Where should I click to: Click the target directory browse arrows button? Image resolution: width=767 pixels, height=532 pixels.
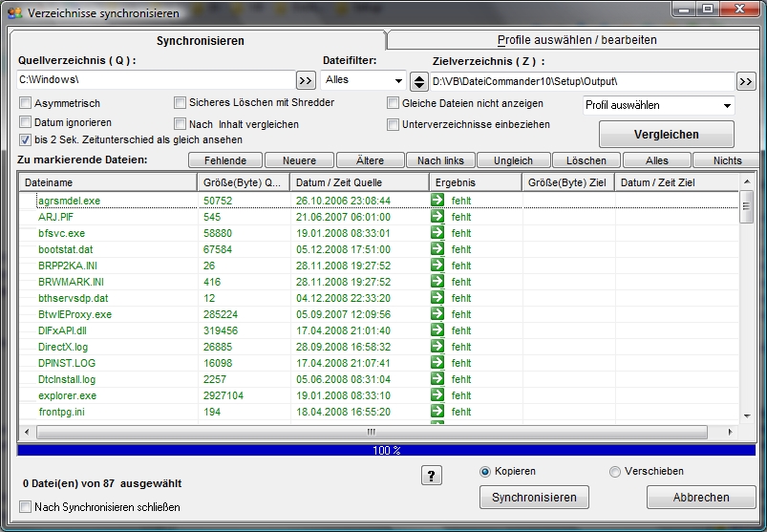746,81
